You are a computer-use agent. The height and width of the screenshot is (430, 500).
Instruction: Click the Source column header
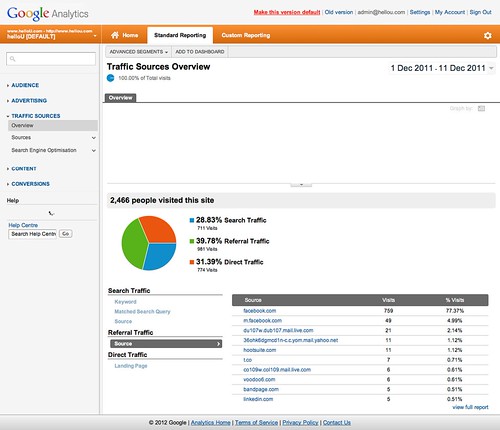click(x=253, y=300)
